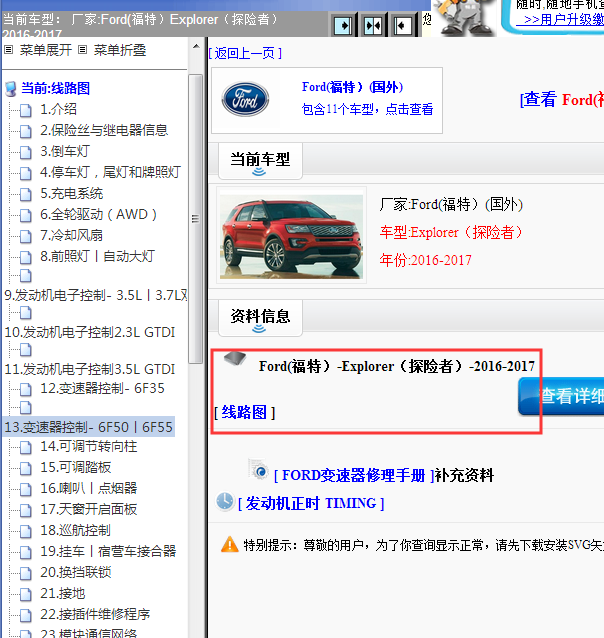Click the blue 查看详细 button
The image size is (604, 638).
pyautogui.click(x=561, y=396)
